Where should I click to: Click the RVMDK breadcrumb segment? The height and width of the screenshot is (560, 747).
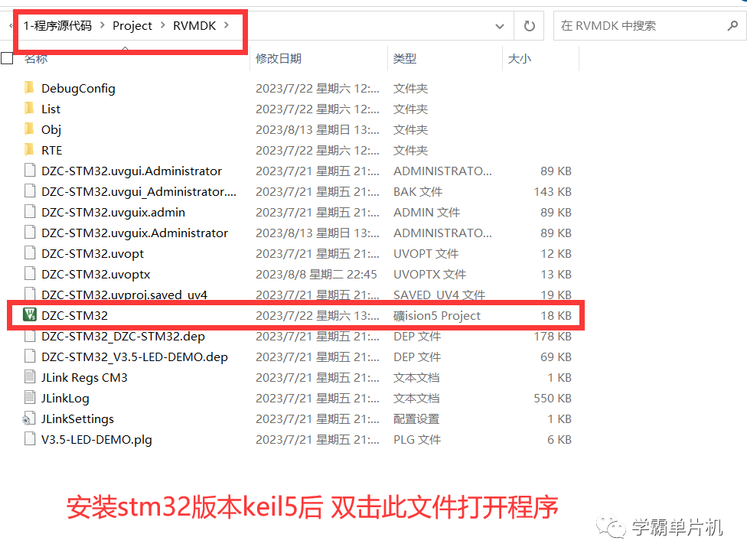(194, 26)
